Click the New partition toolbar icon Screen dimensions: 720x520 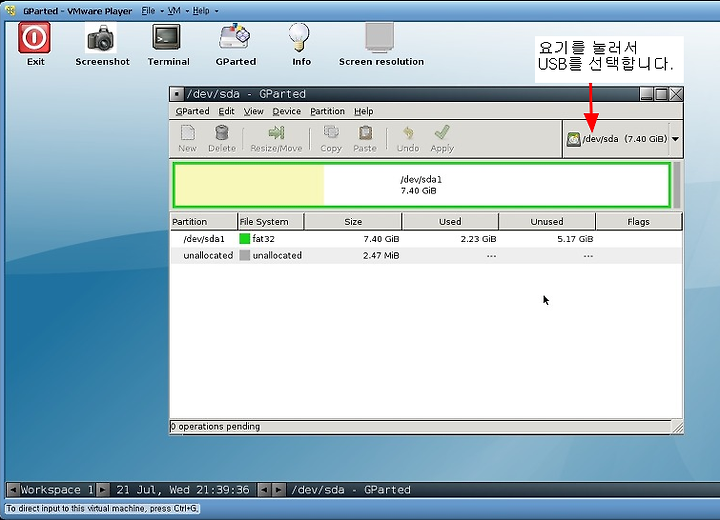pos(187,139)
